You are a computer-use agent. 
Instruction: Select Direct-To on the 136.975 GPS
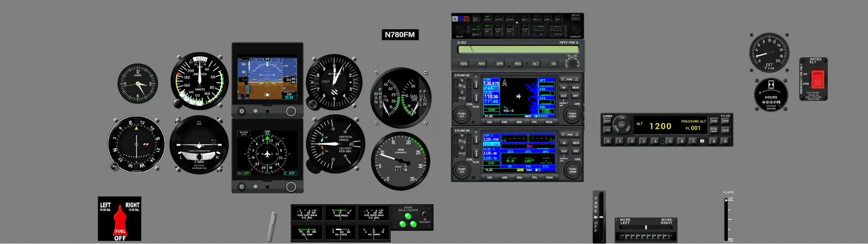point(564,88)
